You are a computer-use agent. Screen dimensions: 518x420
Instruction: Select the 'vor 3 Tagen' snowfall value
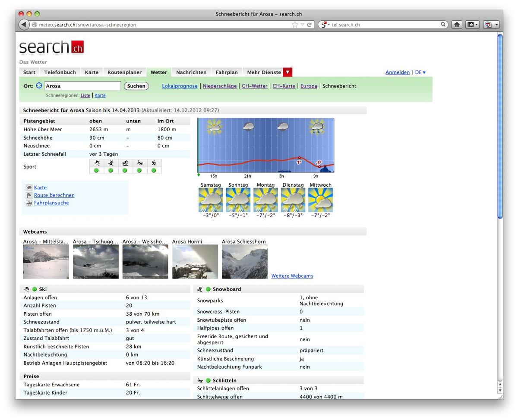[x=104, y=154]
